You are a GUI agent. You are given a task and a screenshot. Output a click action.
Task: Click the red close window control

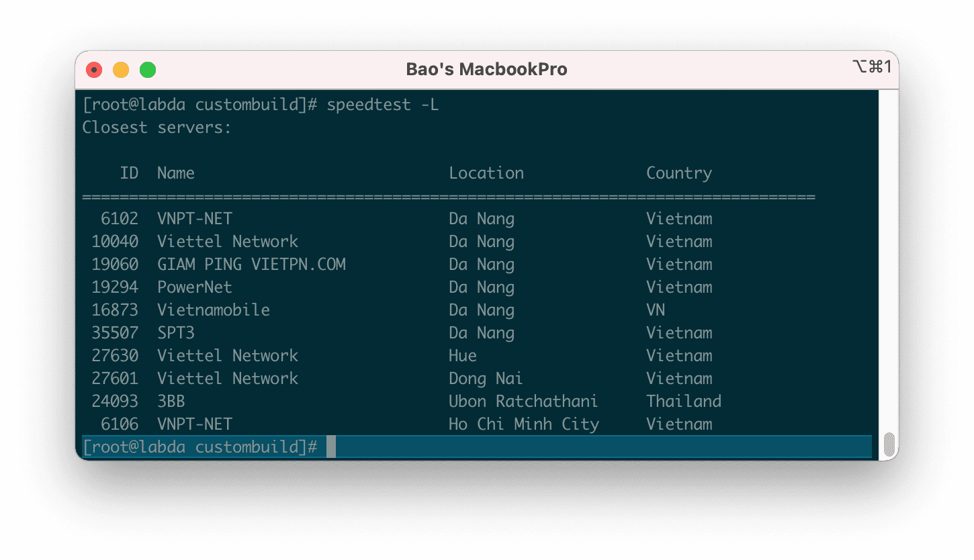(93, 69)
